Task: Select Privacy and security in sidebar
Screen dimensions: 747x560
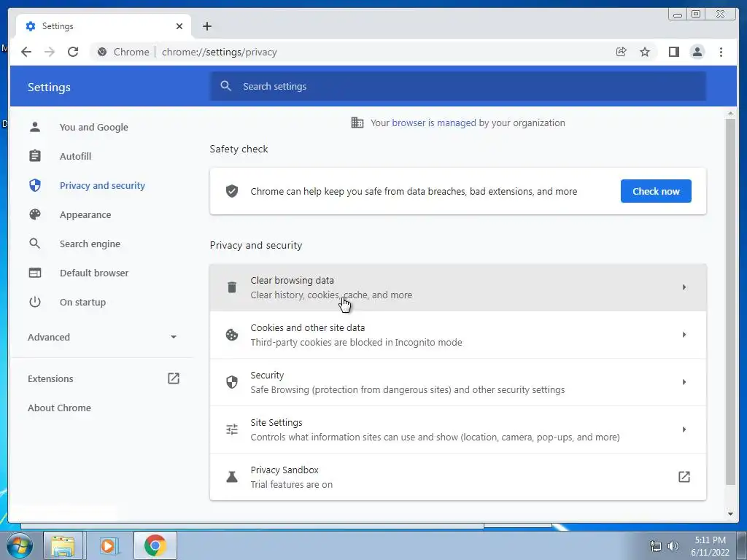Action: (x=102, y=186)
